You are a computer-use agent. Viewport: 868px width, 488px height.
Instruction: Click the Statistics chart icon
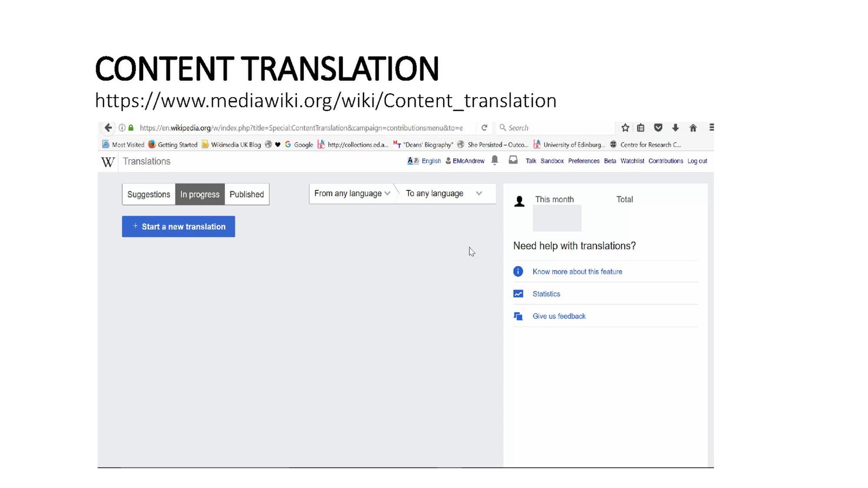(x=518, y=294)
